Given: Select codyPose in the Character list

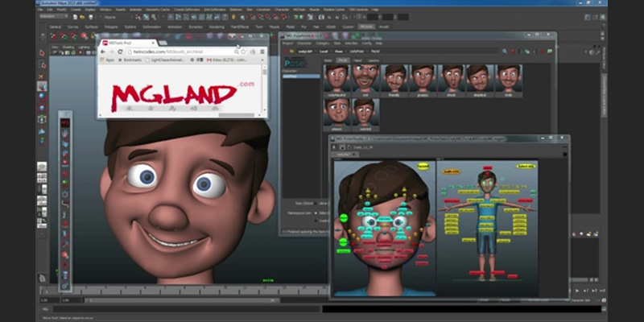Looking at the screenshot, I should [301, 76].
